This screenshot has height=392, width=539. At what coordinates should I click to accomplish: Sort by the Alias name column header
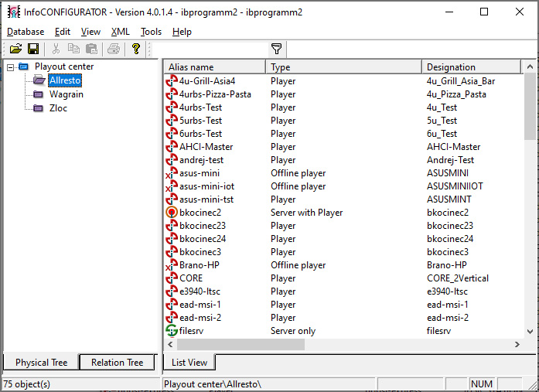click(215, 67)
